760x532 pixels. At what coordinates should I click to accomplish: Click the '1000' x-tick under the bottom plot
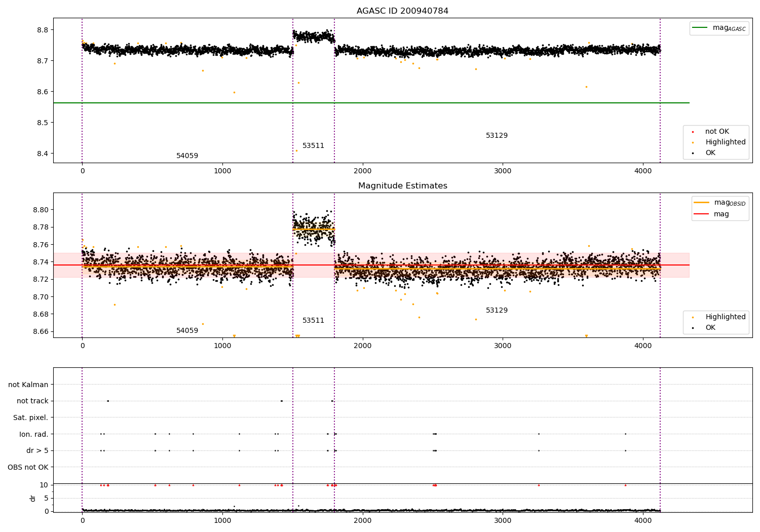[x=222, y=520]
